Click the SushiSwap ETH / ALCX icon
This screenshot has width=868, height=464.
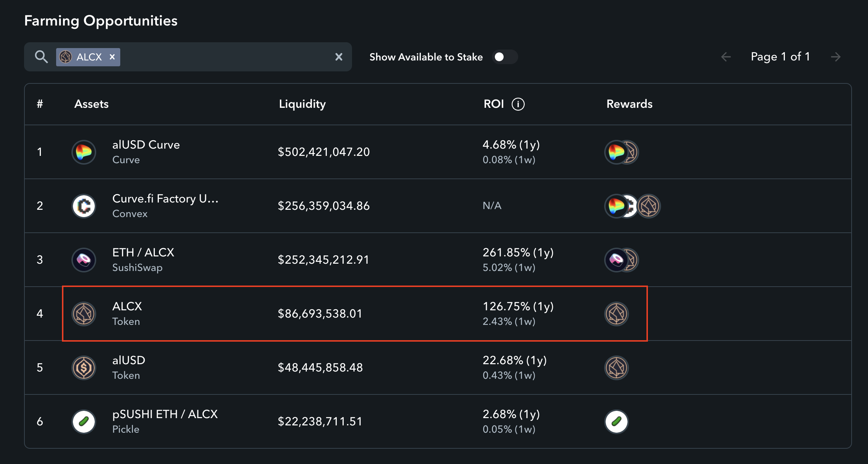(x=84, y=260)
